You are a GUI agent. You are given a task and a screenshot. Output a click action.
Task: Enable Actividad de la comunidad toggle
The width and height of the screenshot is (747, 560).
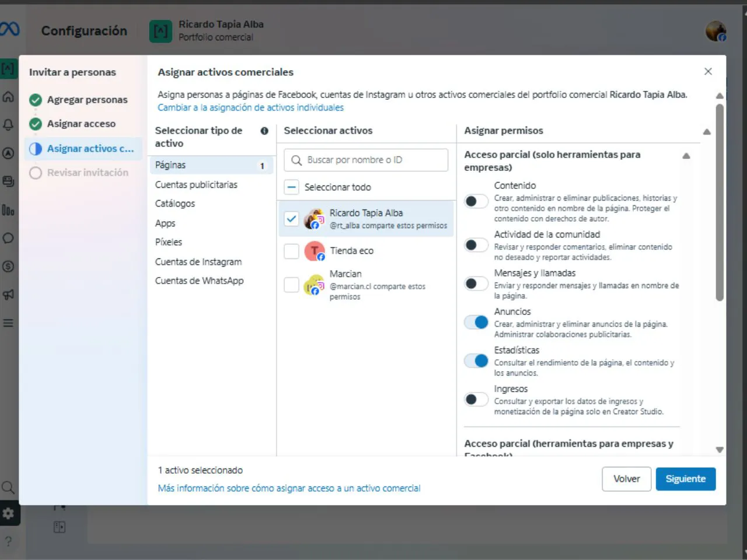pyautogui.click(x=476, y=245)
